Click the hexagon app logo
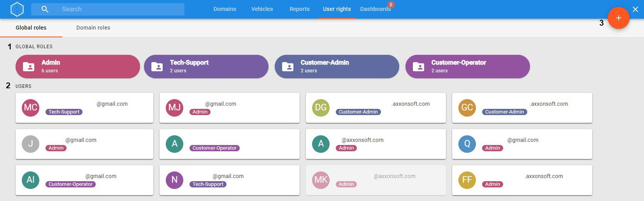 (17, 9)
